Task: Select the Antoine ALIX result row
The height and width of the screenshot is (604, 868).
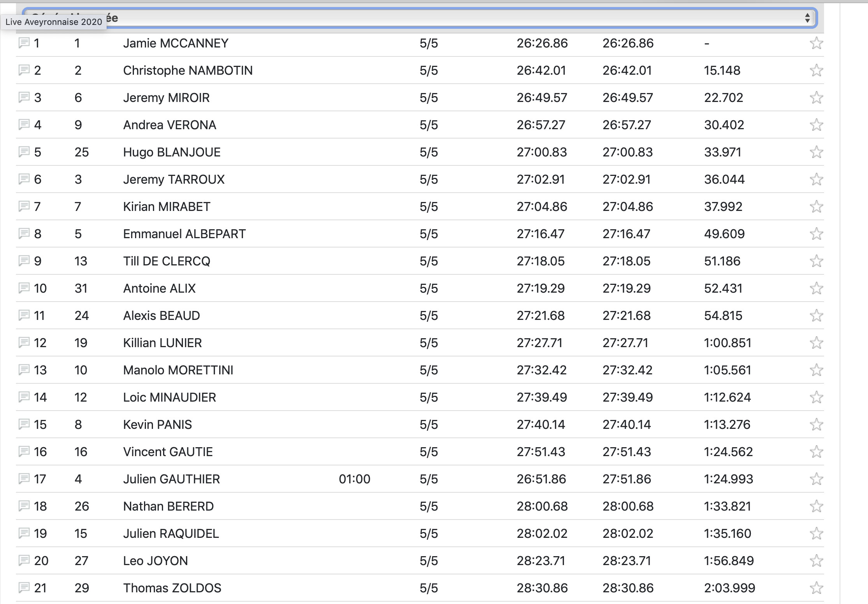Action: (x=159, y=288)
